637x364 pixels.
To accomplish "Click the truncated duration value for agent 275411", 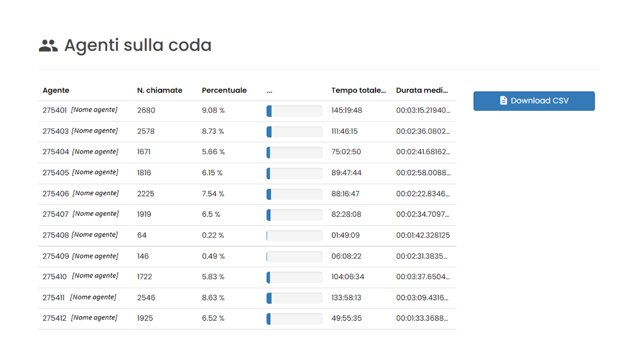I will [x=422, y=297].
